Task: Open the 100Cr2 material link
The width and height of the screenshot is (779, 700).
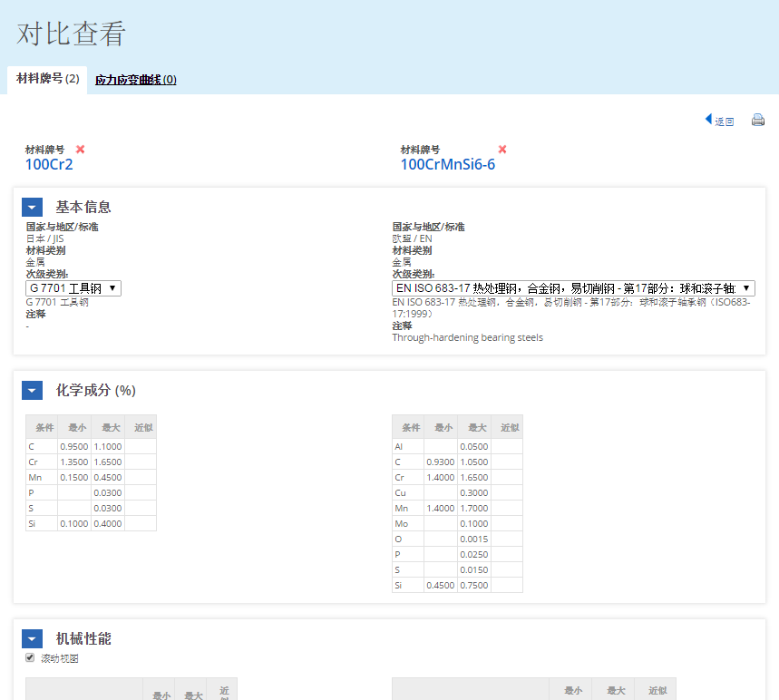Action: pyautogui.click(x=49, y=164)
